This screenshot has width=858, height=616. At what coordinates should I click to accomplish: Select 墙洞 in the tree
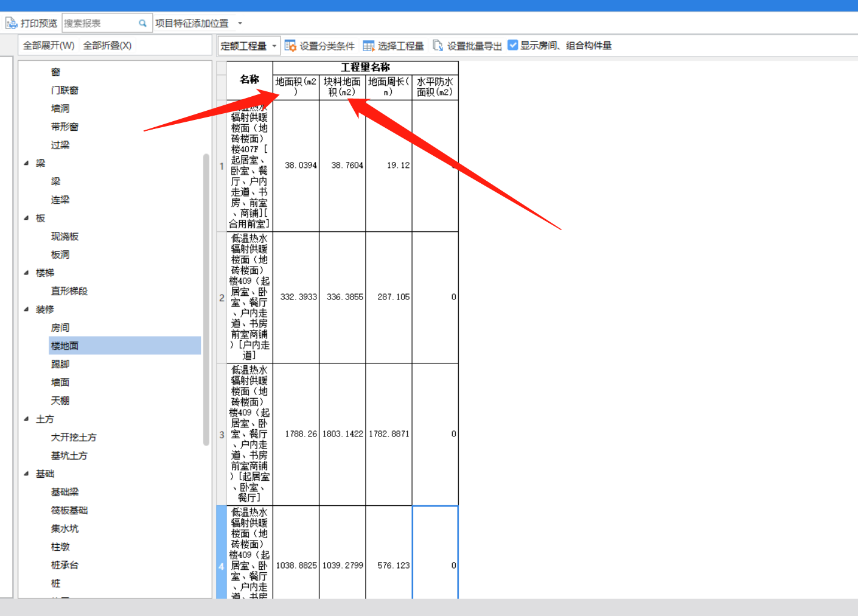[60, 108]
